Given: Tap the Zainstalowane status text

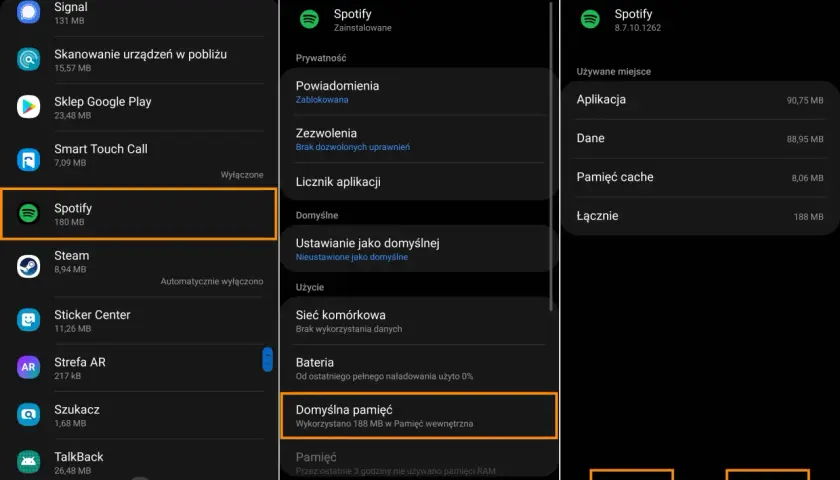Looking at the screenshot, I should [x=363, y=27].
